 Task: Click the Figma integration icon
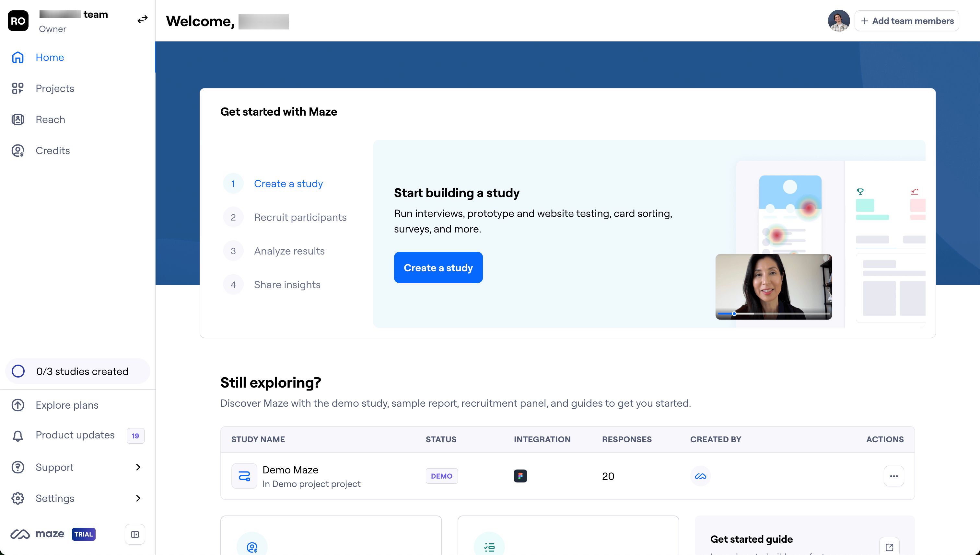[520, 476]
